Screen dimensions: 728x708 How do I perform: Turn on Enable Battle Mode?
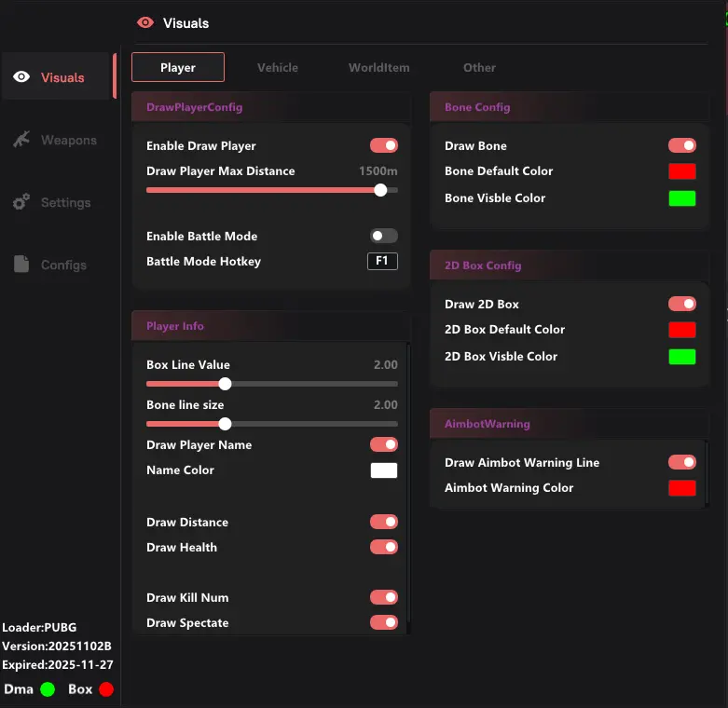point(384,236)
